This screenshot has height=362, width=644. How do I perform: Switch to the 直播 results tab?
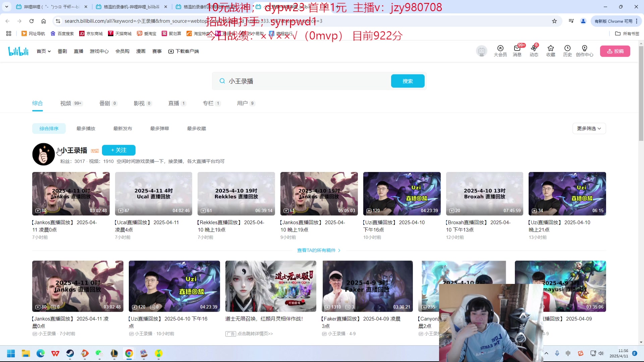tap(177, 103)
